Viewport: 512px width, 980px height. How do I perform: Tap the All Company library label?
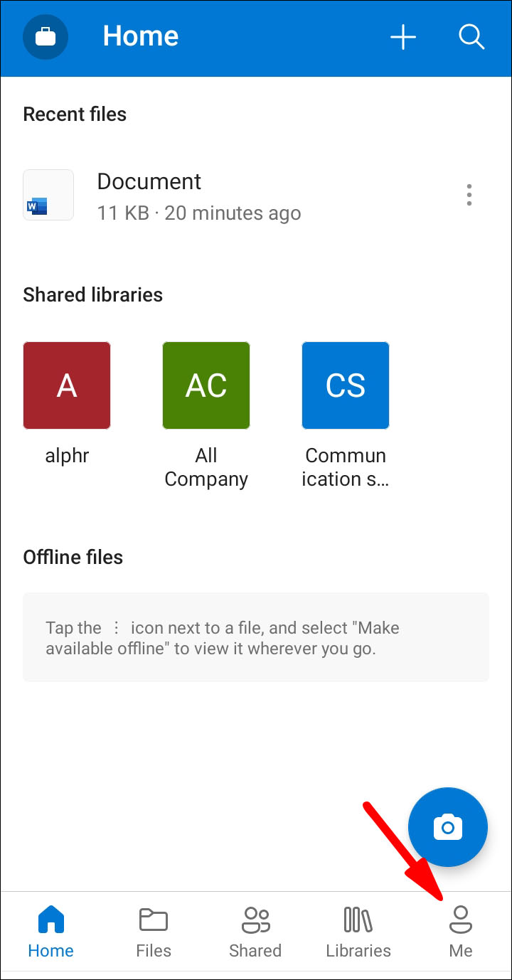[x=206, y=467]
